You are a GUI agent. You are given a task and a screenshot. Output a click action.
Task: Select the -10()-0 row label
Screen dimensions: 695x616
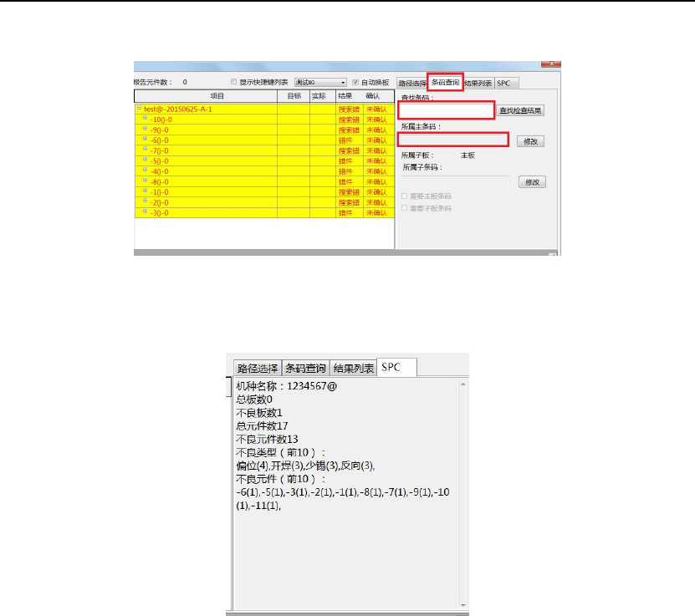click(161, 120)
